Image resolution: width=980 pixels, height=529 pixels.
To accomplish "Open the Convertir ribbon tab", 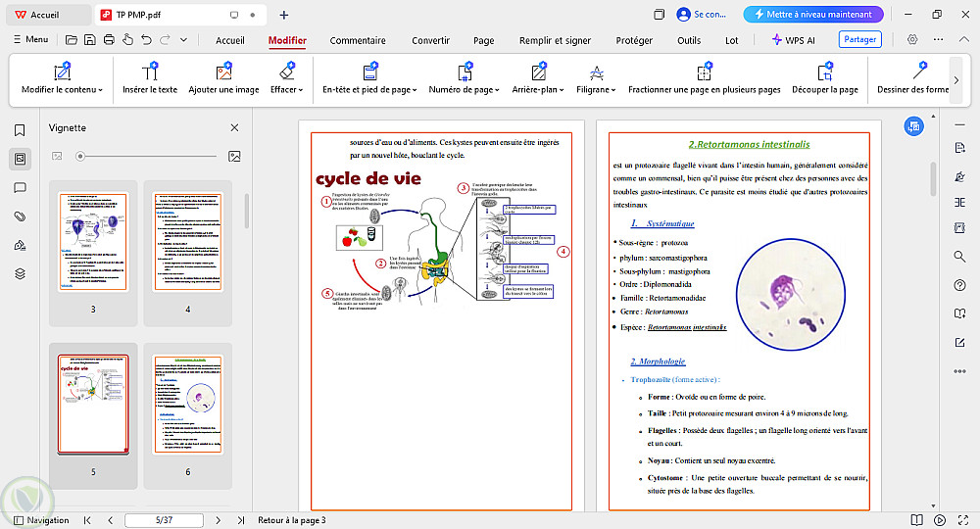I will coord(430,40).
